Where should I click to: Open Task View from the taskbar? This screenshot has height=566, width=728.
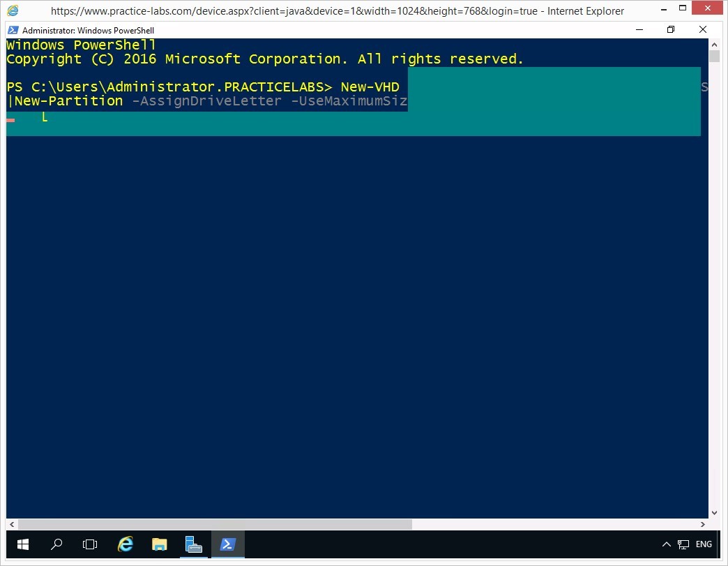90,544
